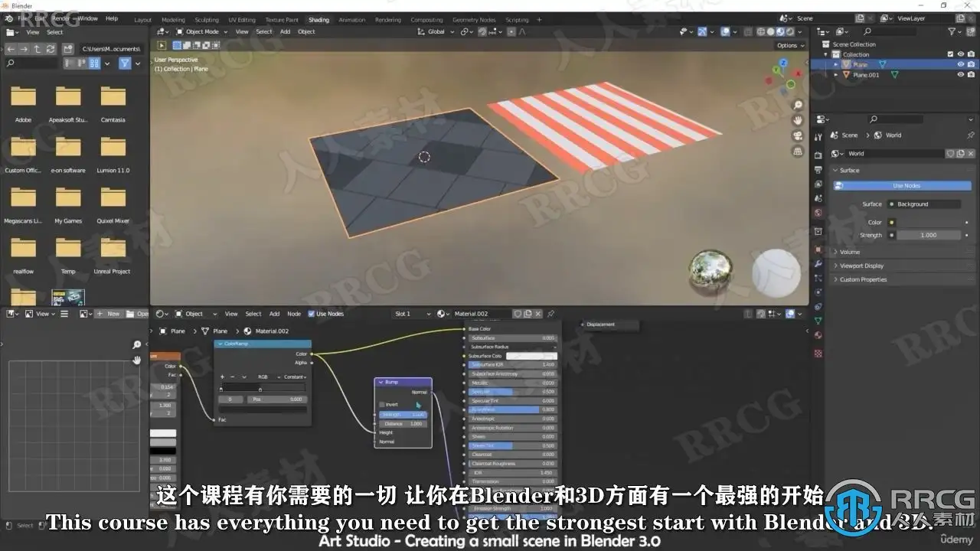980x551 pixels.
Task: Expand the Custom Properties panel
Action: point(863,279)
